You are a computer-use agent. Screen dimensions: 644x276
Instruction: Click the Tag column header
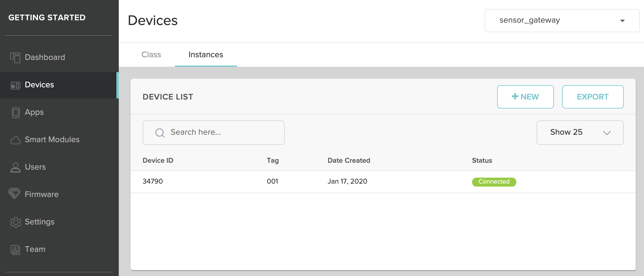[273, 160]
